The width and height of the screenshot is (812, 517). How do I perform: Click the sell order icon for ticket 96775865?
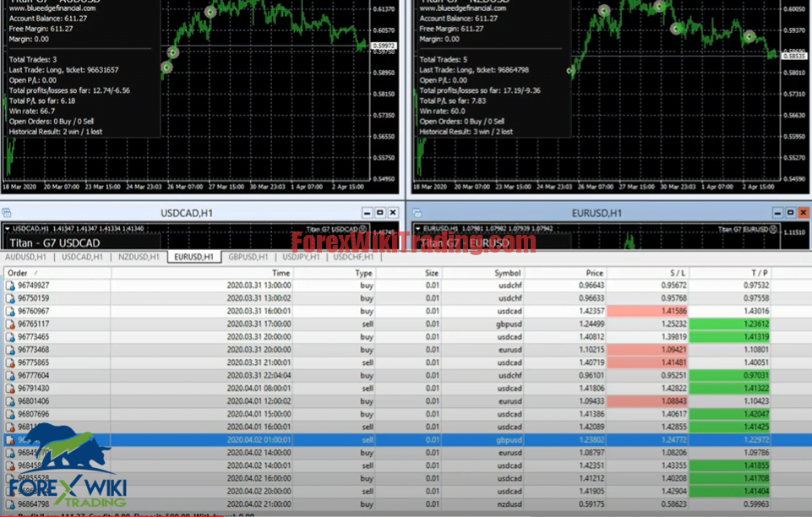pyautogui.click(x=10, y=363)
